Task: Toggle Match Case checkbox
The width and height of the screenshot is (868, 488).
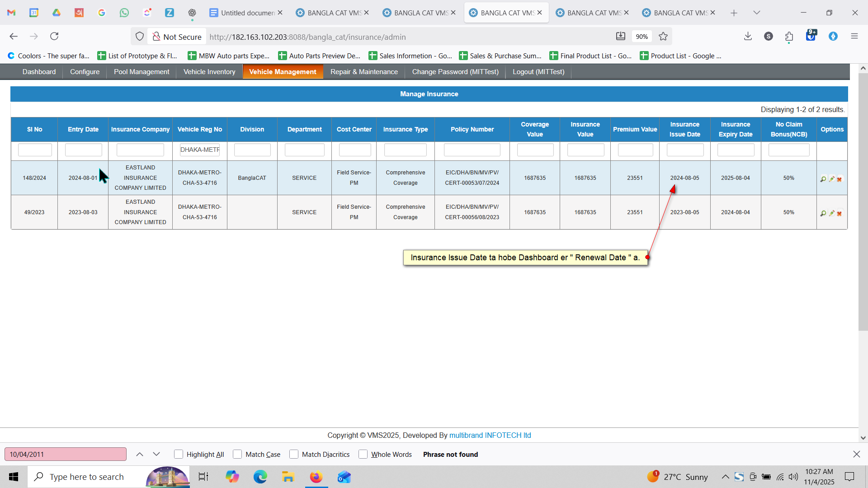Action: pyautogui.click(x=237, y=454)
